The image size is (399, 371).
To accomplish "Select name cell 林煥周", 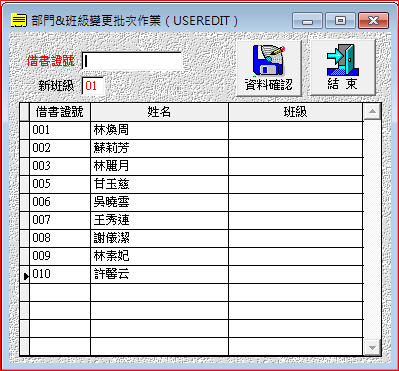I will tap(159, 130).
